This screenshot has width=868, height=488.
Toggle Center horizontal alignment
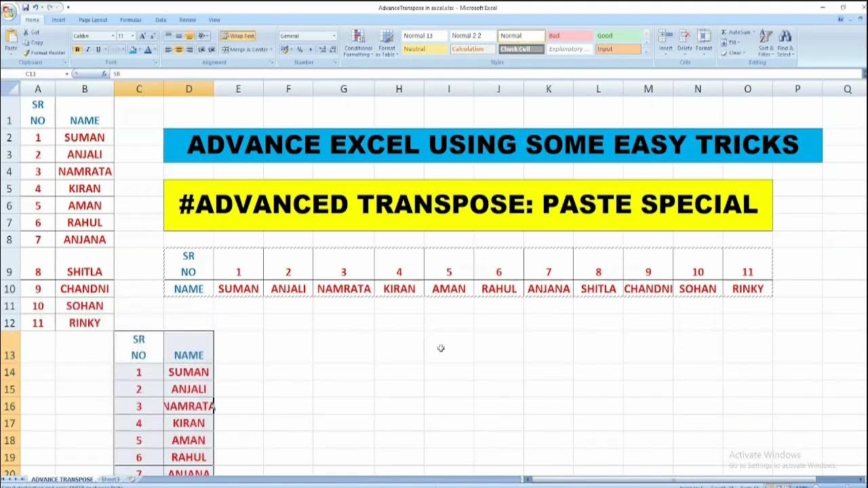(179, 49)
